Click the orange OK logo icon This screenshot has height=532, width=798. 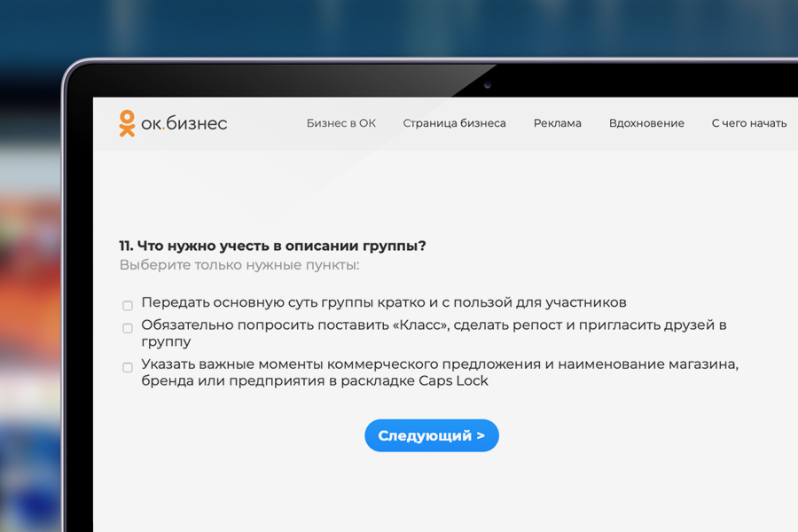(127, 123)
